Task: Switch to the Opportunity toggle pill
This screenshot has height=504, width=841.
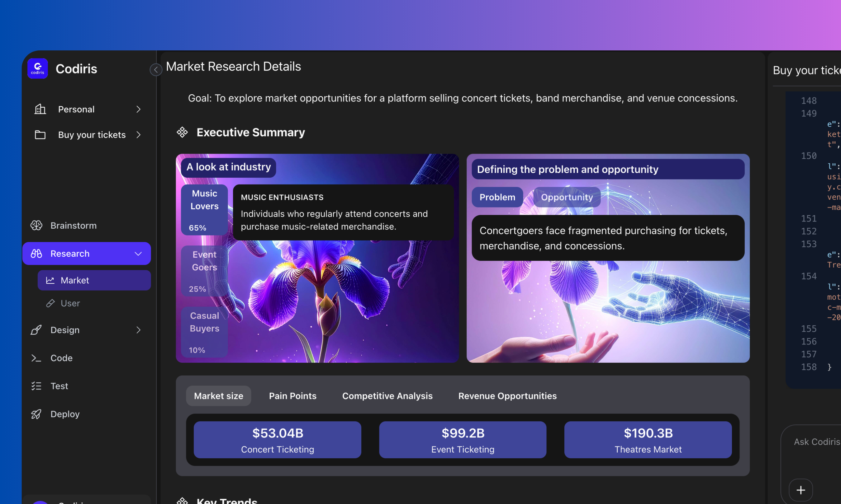Action: (x=567, y=197)
